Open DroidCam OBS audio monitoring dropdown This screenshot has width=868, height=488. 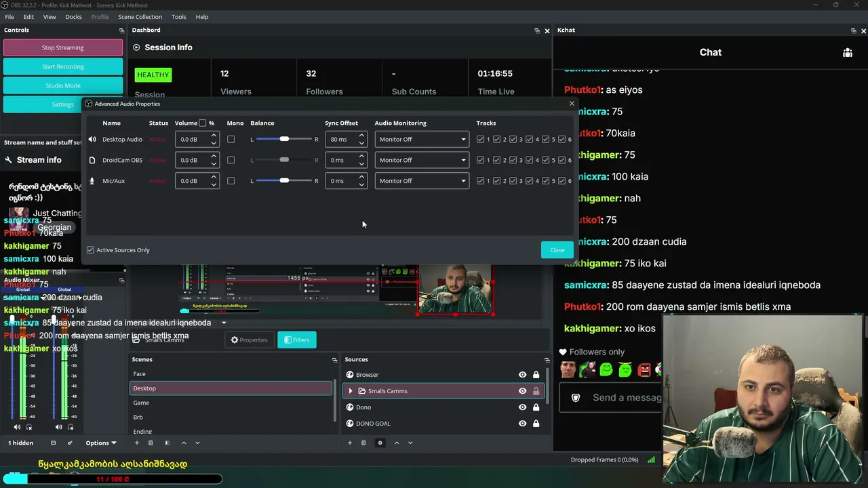click(422, 160)
